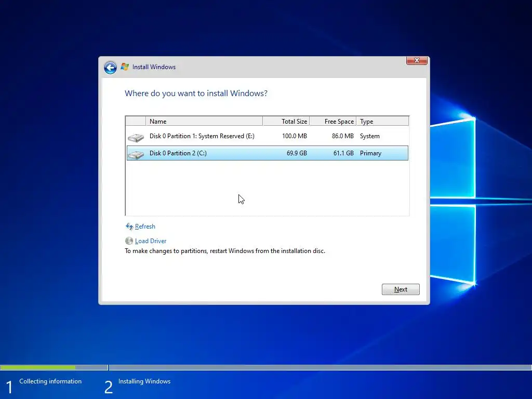
Task: Click the Primary type cell
Action: click(x=370, y=153)
